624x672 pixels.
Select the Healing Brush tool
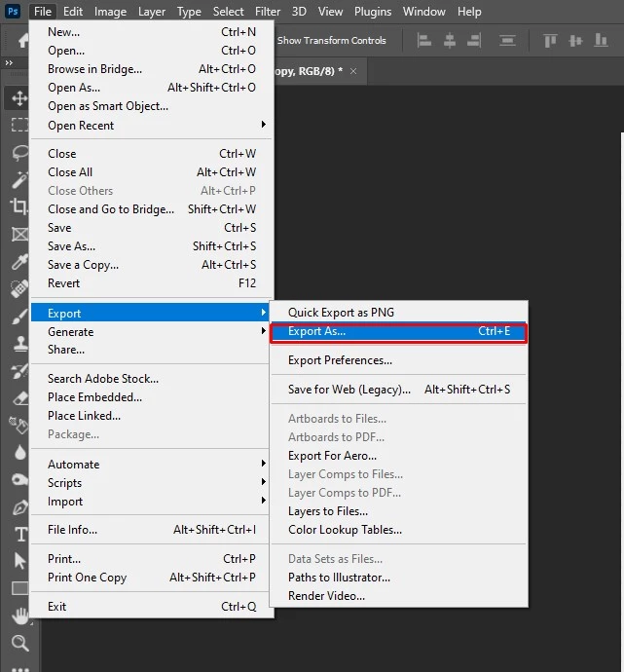19,288
